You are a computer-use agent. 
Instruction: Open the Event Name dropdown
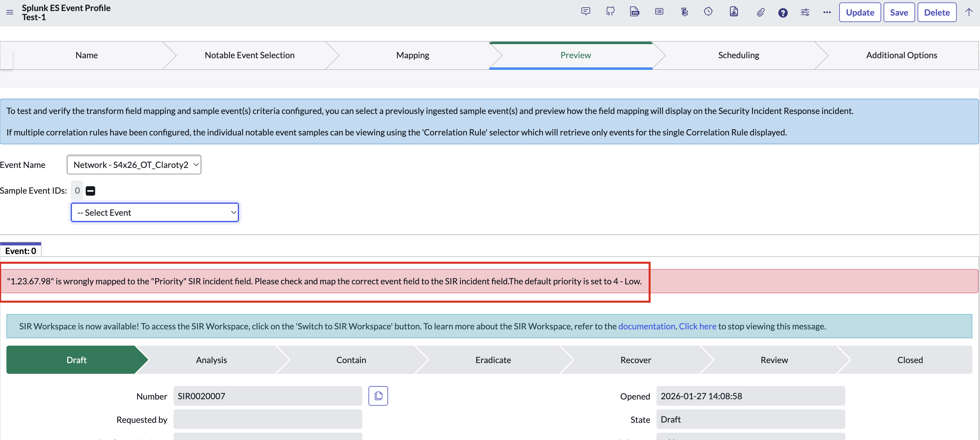[x=134, y=165]
